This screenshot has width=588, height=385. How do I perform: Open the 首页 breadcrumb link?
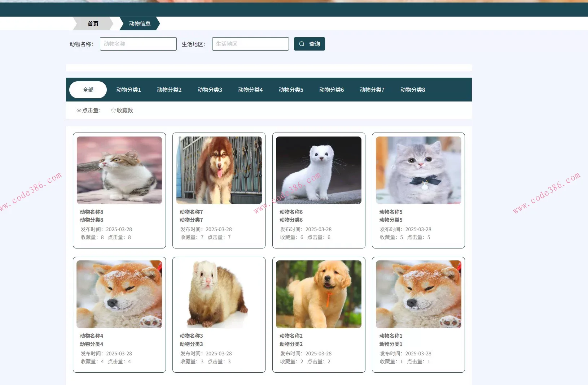click(92, 23)
